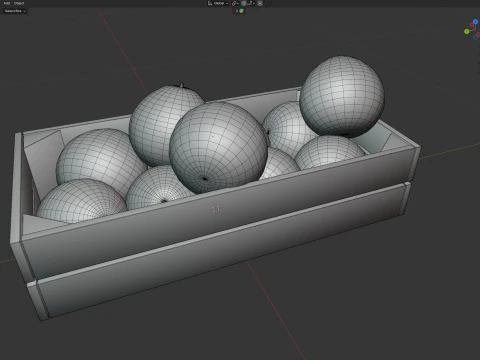Click the red X axis gizmo ball

point(472,25)
